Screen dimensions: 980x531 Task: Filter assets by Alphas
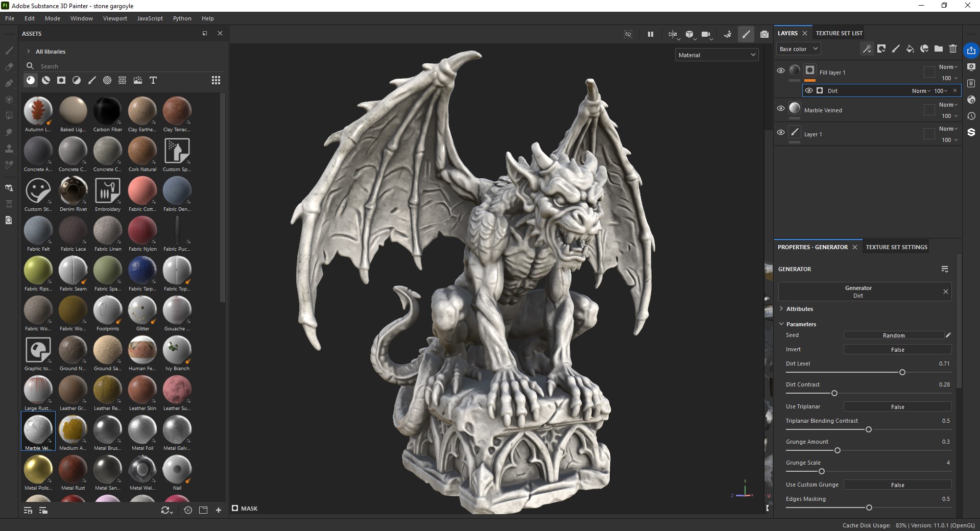(107, 80)
